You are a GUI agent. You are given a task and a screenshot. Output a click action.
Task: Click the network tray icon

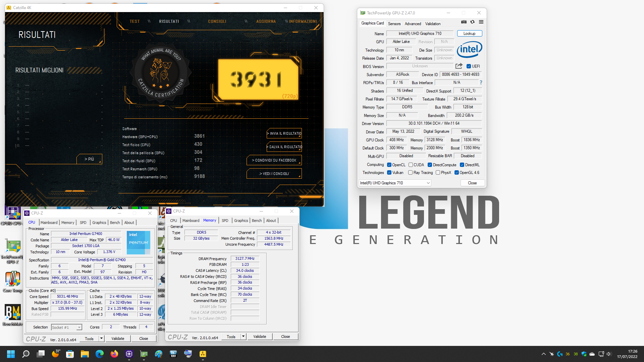[601, 354]
